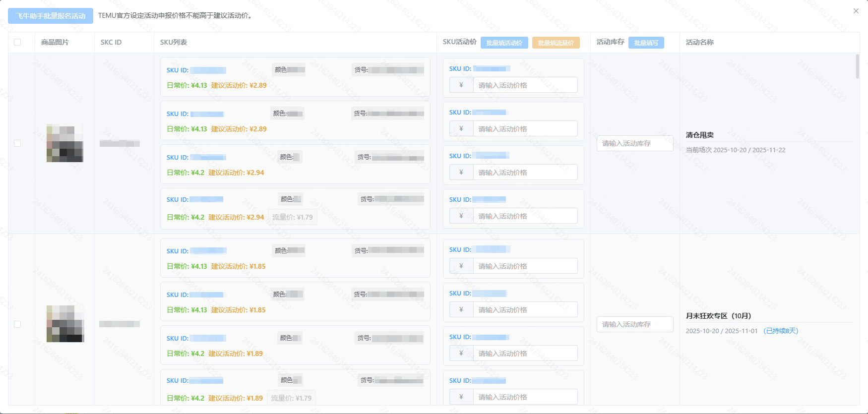Viewport: 868px width, 414px height.
Task: Click the 批量填活动价 button
Action: click(504, 43)
